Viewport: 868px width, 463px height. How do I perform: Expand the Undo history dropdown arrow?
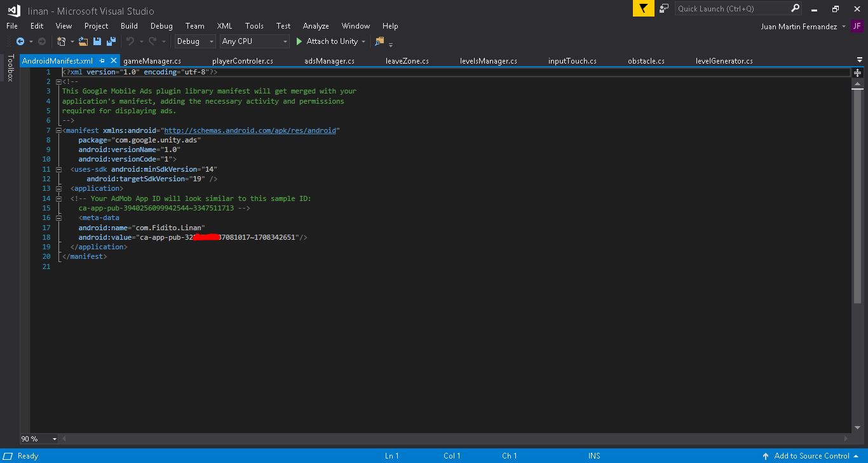coord(141,41)
